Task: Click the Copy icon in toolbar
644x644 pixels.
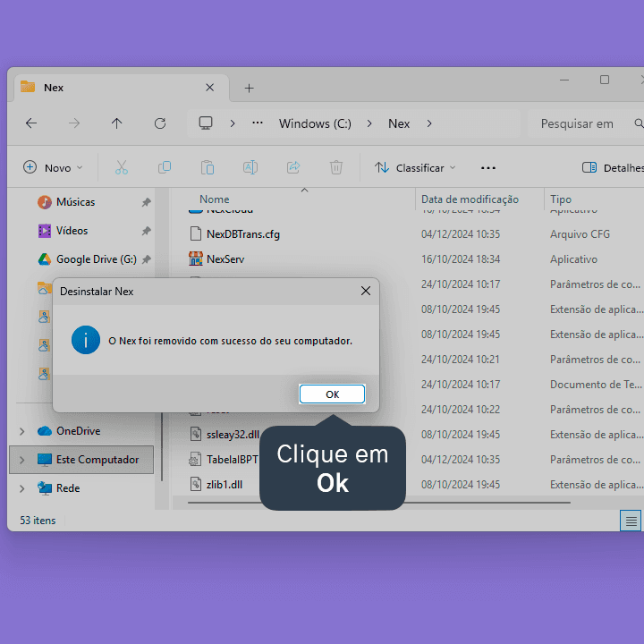Action: pos(165,167)
